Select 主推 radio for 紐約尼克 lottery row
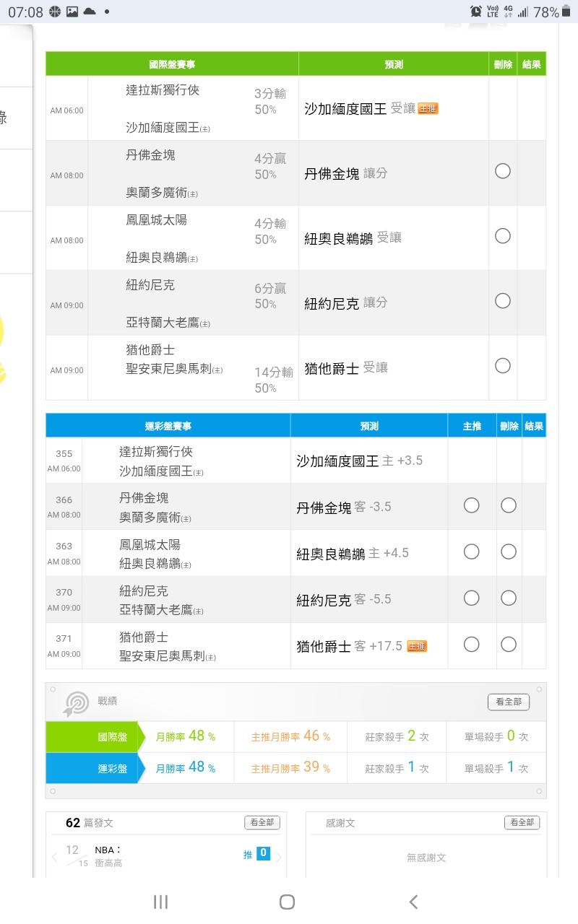This screenshot has width=578, height=924. click(x=471, y=598)
